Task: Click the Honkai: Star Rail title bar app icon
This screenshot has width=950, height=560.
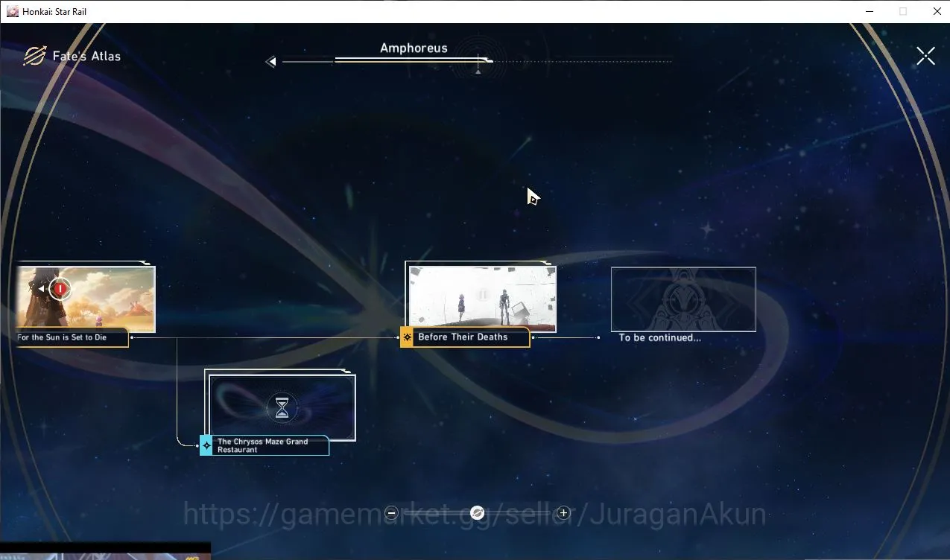Action: point(12,11)
